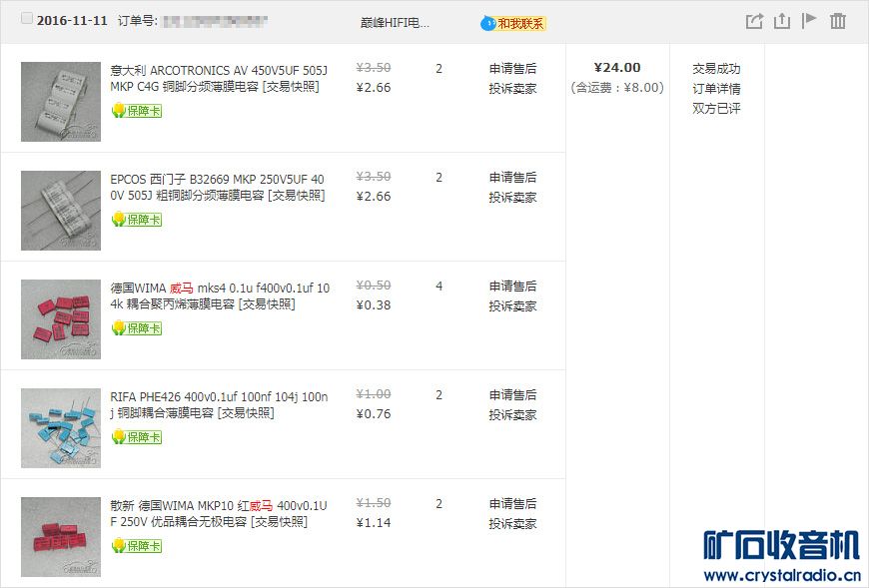Click 保障卡 badge under WIMA mks4 item
Viewport: 869px width, 588px height.
(x=137, y=328)
